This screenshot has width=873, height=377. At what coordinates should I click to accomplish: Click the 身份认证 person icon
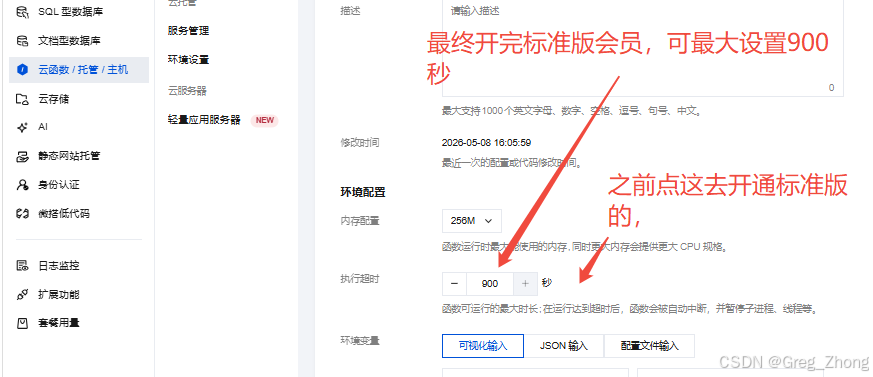(22, 185)
